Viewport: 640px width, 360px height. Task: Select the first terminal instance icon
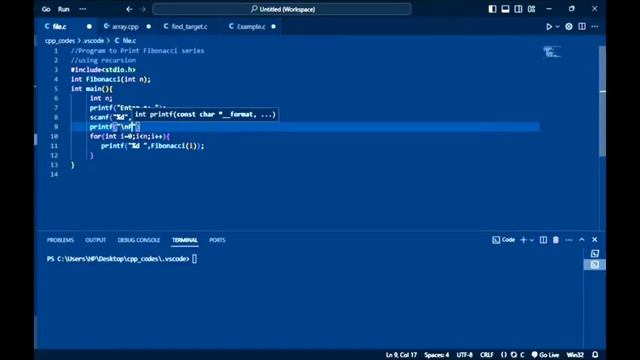(595, 253)
